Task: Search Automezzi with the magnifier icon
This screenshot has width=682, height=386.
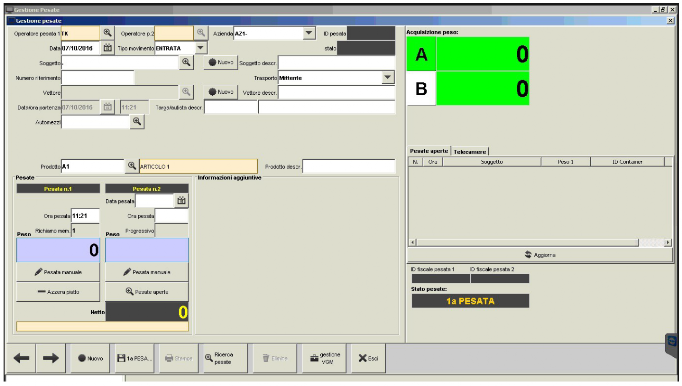Action: (137, 121)
